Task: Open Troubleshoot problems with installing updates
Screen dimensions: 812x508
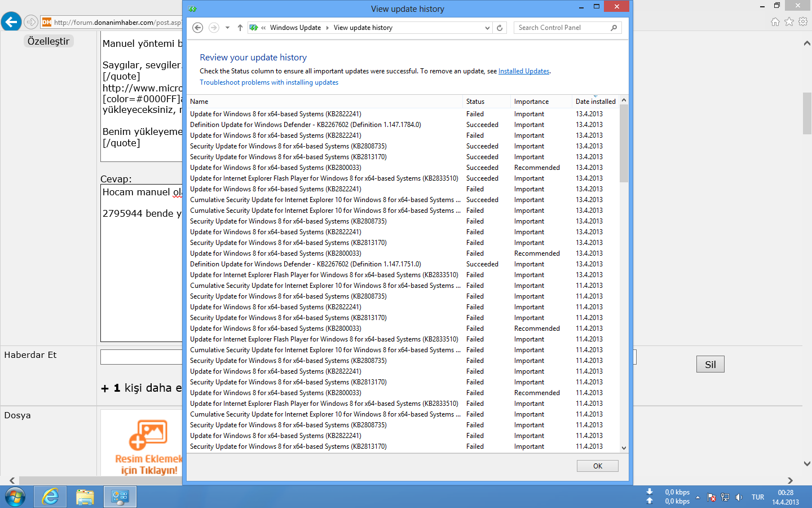Action: (269, 82)
